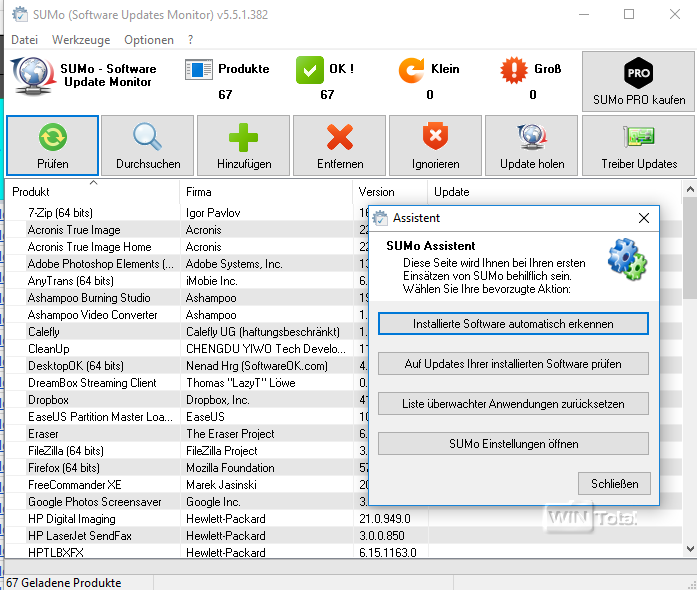Image resolution: width=697 pixels, height=590 pixels.
Task: Click the list scrollbar down arrow
Action: point(690,549)
